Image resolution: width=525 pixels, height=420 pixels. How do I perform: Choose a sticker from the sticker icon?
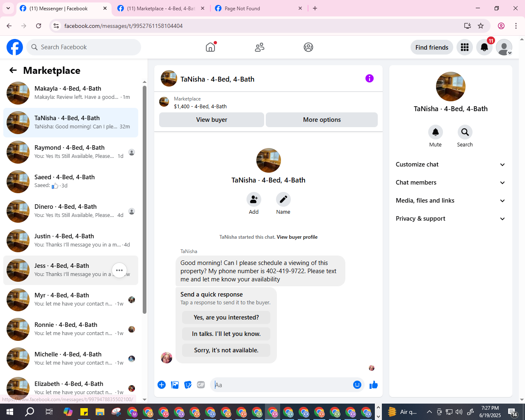[x=188, y=385]
